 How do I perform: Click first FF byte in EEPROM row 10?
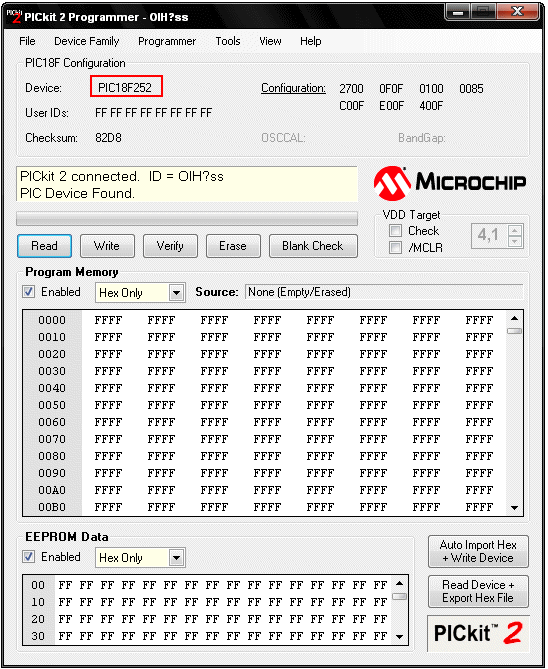[x=65, y=602]
